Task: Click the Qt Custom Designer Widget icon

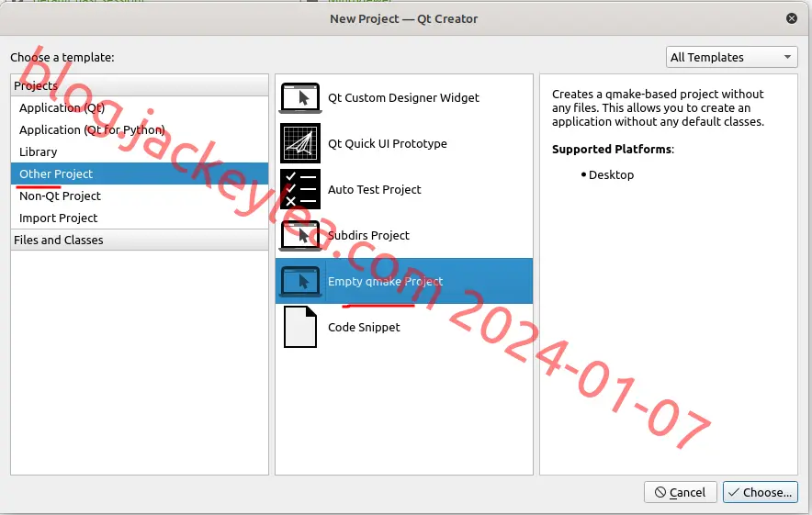Action: [300, 98]
